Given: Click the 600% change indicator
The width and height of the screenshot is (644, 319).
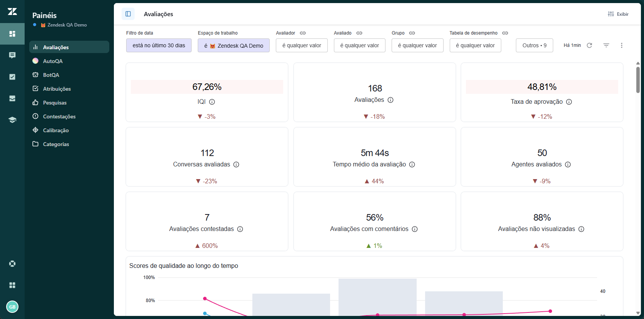Looking at the screenshot, I should click(207, 246).
